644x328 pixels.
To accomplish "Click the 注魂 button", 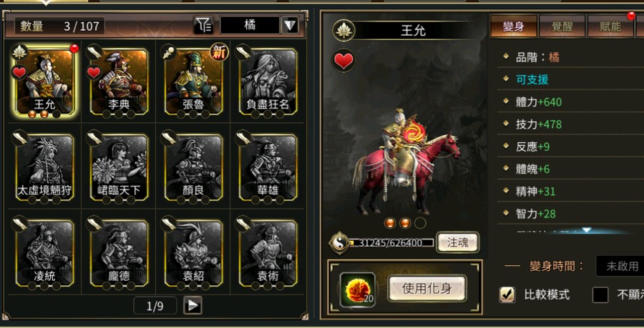I will tap(457, 243).
